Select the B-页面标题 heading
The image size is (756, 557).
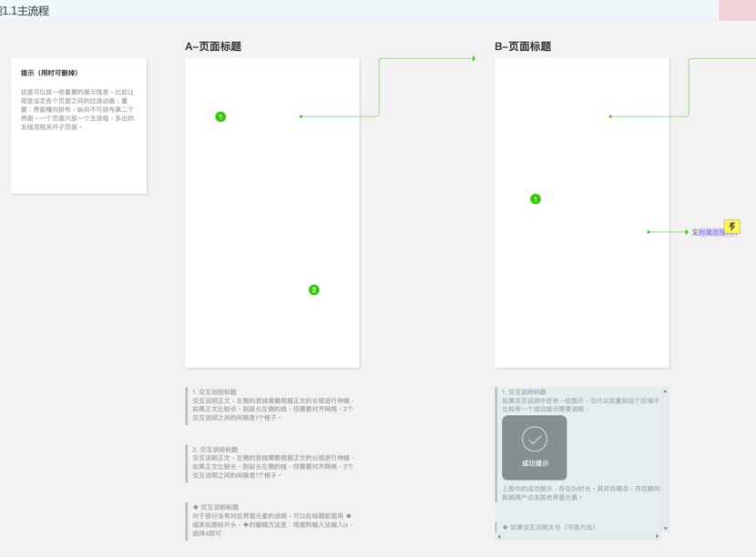523,46
